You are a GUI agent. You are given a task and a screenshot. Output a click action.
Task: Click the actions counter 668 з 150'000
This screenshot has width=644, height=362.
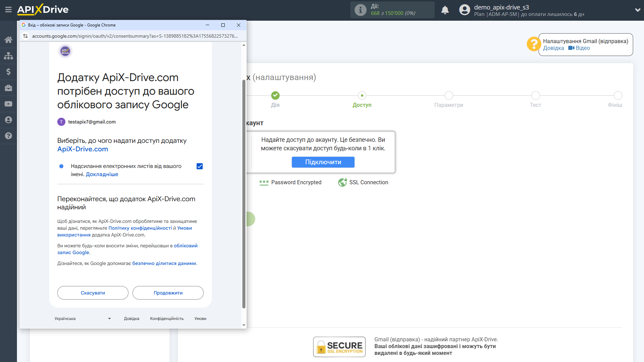point(393,13)
